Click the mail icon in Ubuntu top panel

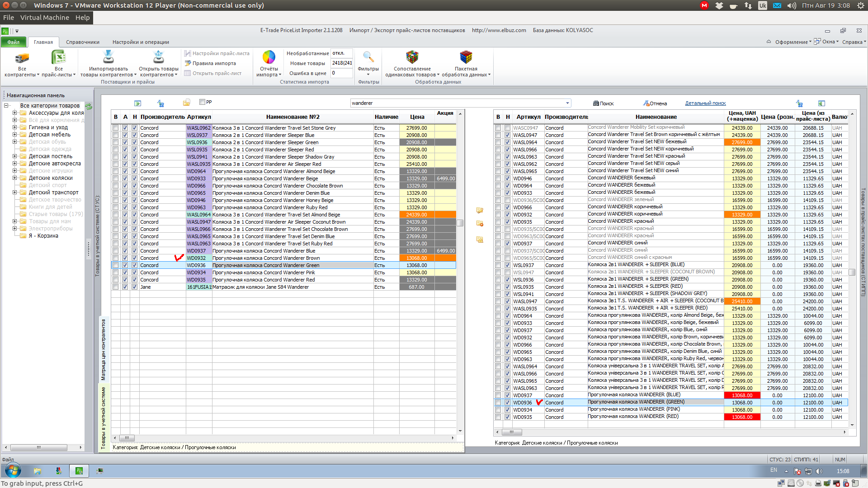point(777,5)
